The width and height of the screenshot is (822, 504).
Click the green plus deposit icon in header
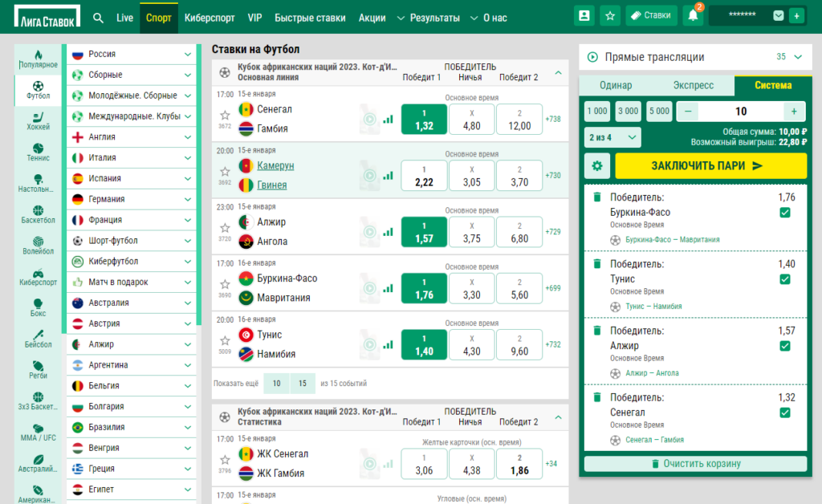click(797, 16)
